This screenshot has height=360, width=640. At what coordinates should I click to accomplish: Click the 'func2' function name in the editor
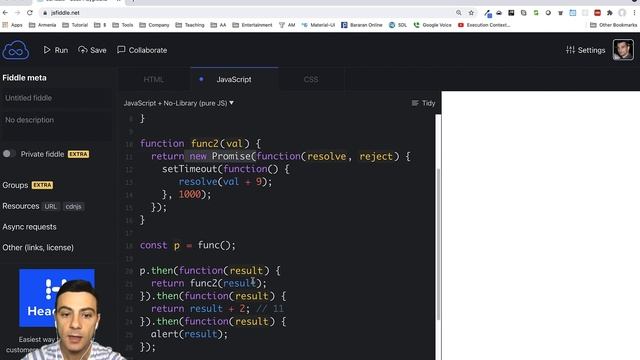(204, 144)
